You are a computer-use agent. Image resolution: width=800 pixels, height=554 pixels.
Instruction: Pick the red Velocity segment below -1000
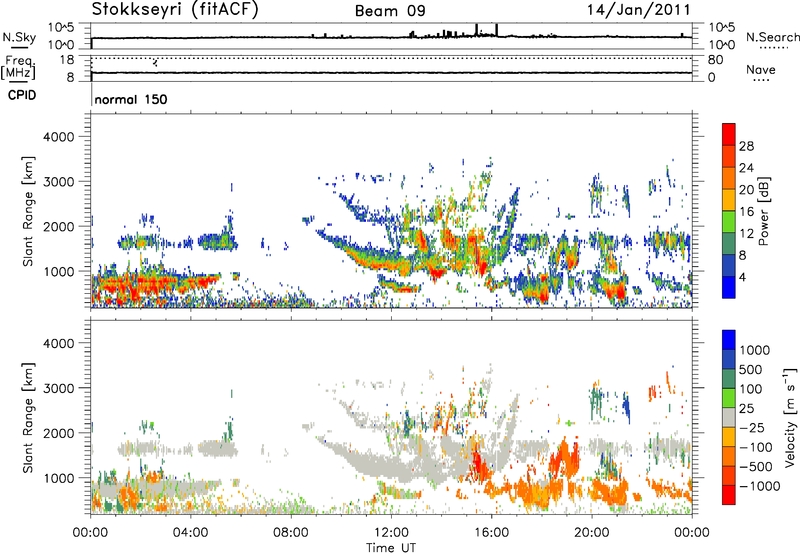click(x=729, y=495)
